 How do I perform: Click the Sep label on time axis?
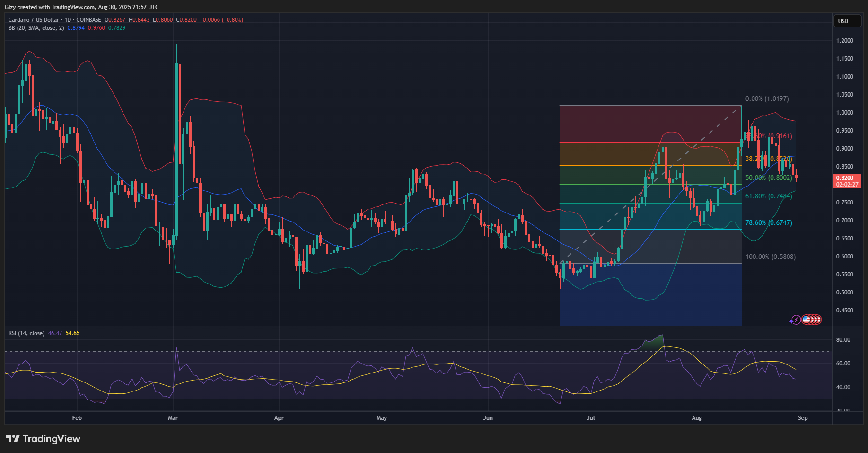click(x=803, y=418)
